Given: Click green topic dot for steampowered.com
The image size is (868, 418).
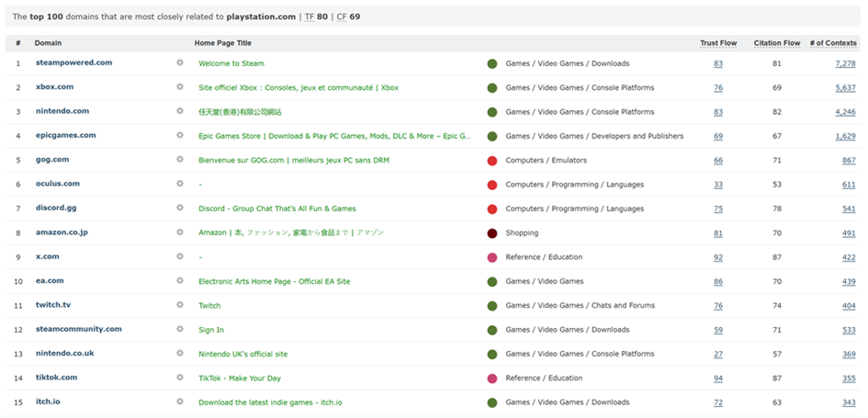Looking at the screenshot, I should click(492, 63).
